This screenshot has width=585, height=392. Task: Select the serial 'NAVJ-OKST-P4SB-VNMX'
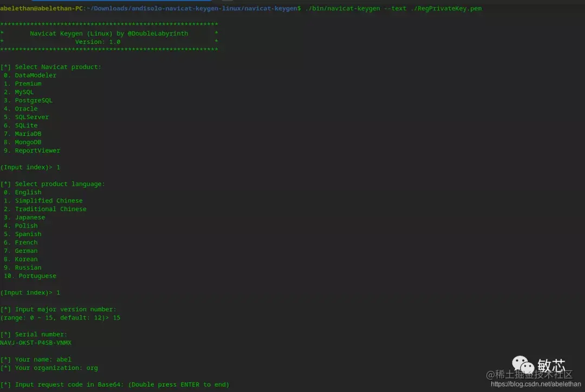point(36,343)
